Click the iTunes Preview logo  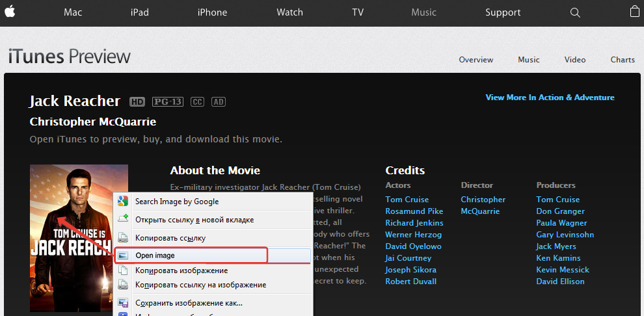(70, 56)
